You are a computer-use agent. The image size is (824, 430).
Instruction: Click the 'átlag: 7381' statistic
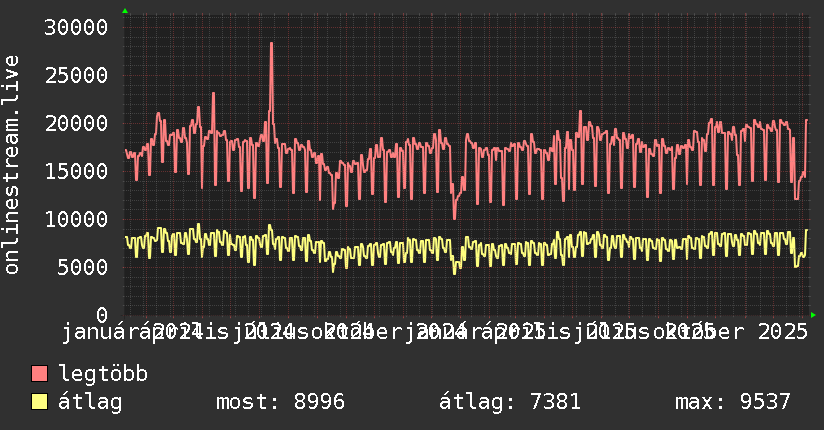coord(510,402)
